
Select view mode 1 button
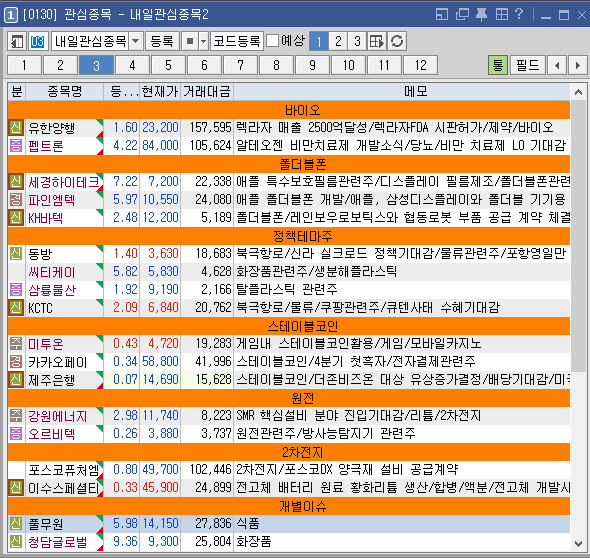[x=319, y=41]
